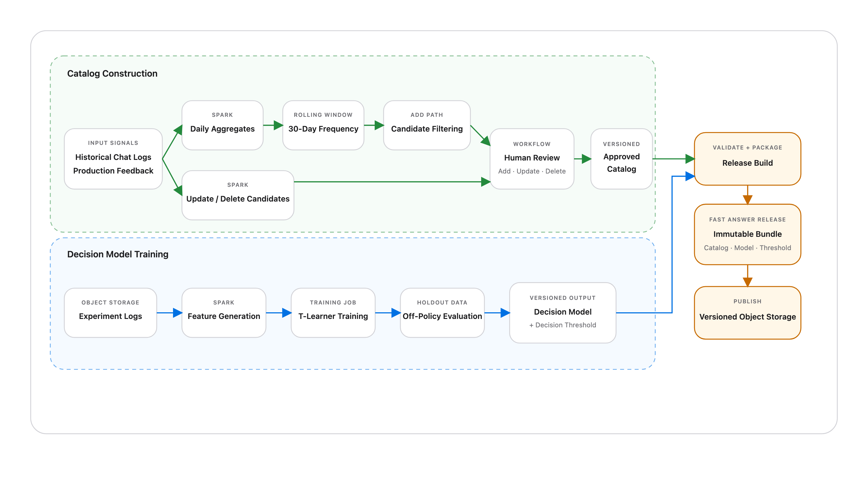Click the 'OBJECT STORAGE' label

[111, 302]
